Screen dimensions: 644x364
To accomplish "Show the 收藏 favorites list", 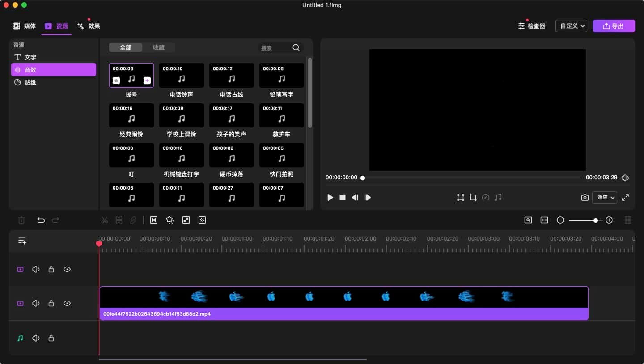I will [159, 47].
